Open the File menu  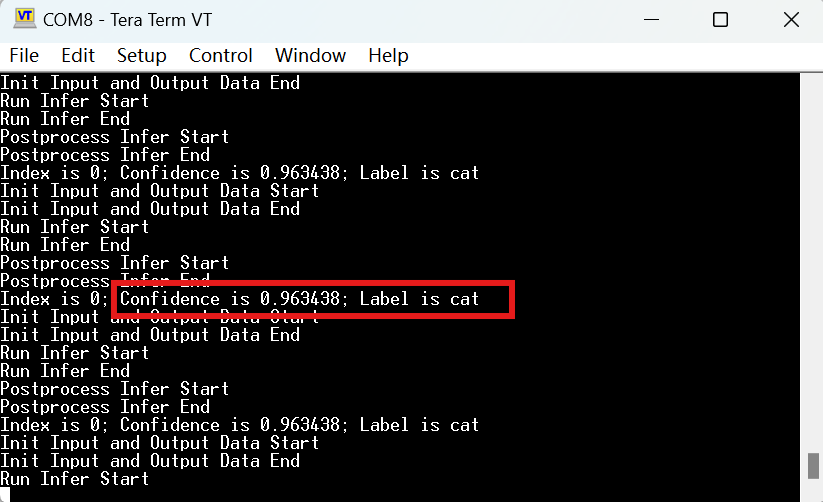24,56
